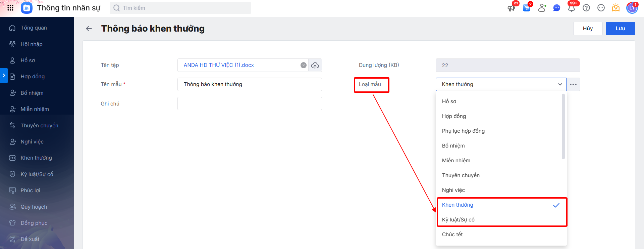Screen dimensions: 644x249
Task: Click the upload file cloud icon
Action: (x=315, y=66)
